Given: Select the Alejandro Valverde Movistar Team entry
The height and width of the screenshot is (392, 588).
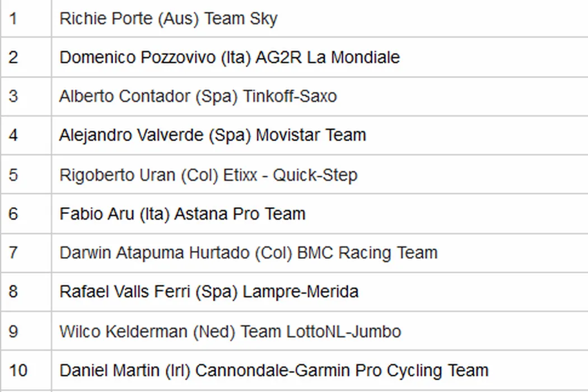Looking at the screenshot, I should point(213,135).
